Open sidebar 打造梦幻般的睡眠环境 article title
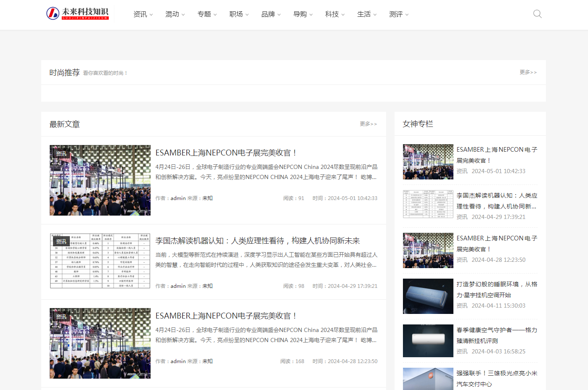Viewport: 588px width, 390px height. coord(497,290)
